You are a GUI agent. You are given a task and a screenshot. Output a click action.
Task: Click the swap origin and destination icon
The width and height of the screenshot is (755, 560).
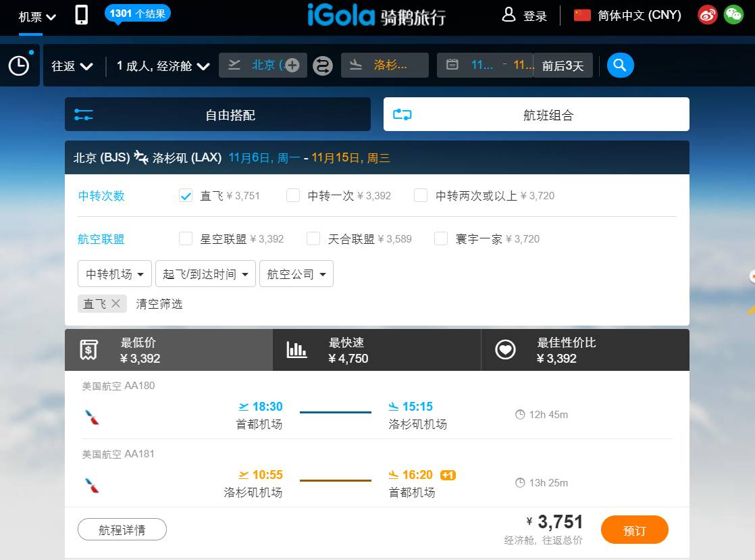pos(323,66)
